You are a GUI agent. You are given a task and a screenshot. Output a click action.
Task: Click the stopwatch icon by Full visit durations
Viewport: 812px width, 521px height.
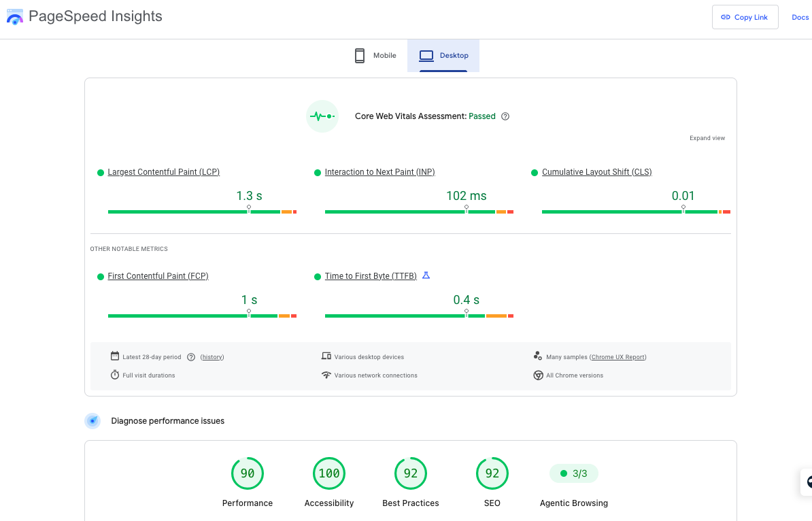point(115,375)
